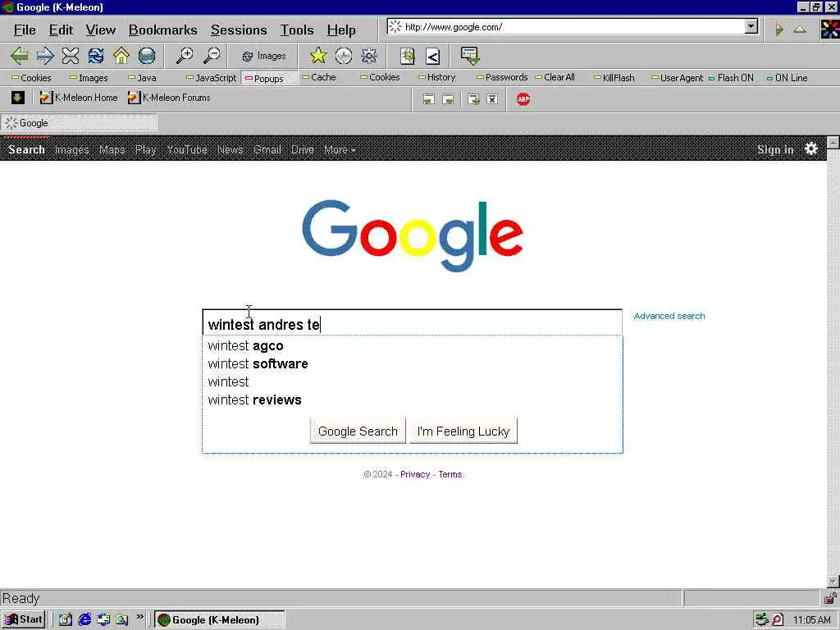
Task: Open the URL bar history dropdown arrow
Action: (751, 26)
